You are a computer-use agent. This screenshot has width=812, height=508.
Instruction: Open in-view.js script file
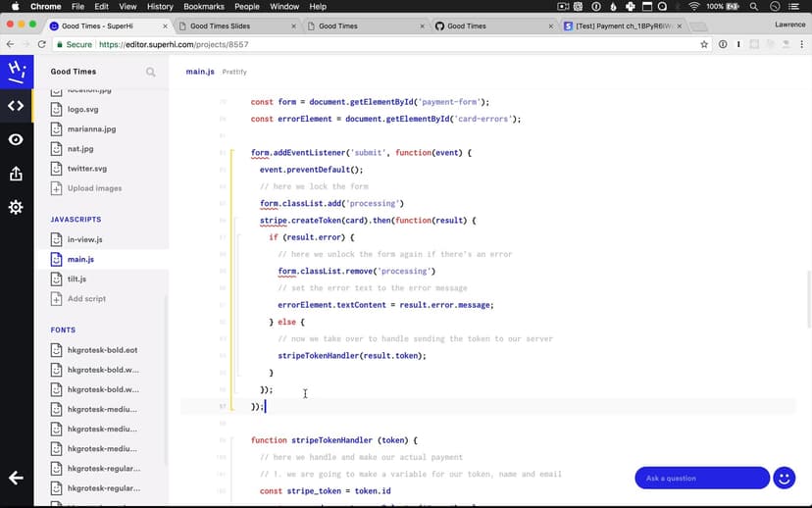click(84, 239)
